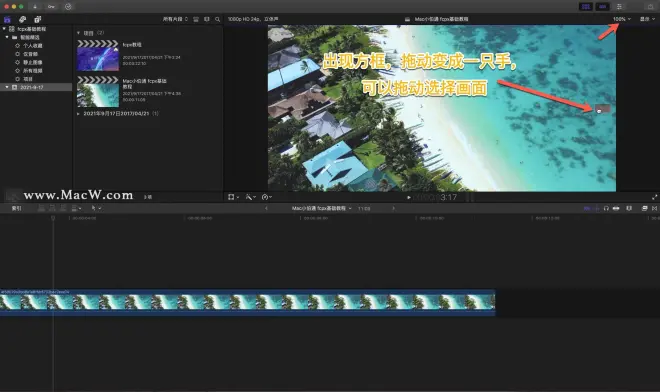Click the browser search magnifier icon
Image resolution: width=660 pixels, height=392 pixels.
pyautogui.click(x=218, y=19)
